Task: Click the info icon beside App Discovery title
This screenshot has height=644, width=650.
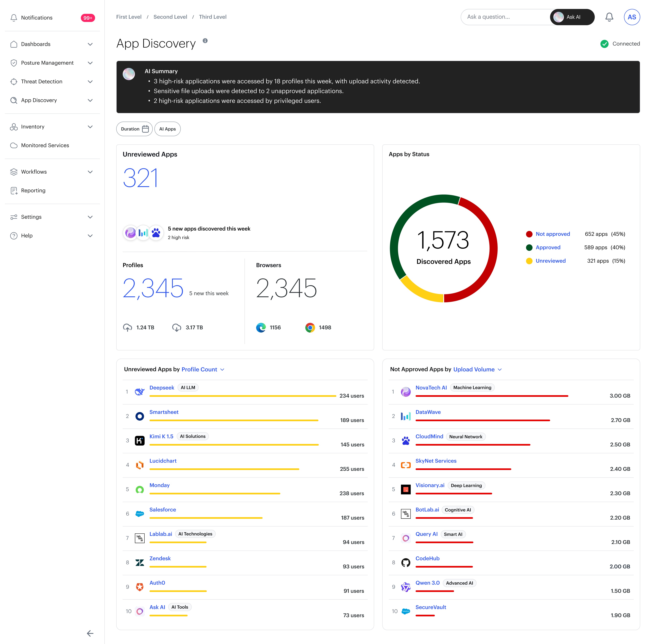Action: [205, 41]
